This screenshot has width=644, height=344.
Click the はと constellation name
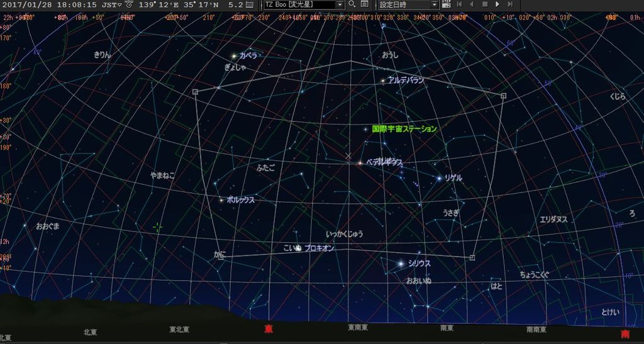[496, 286]
